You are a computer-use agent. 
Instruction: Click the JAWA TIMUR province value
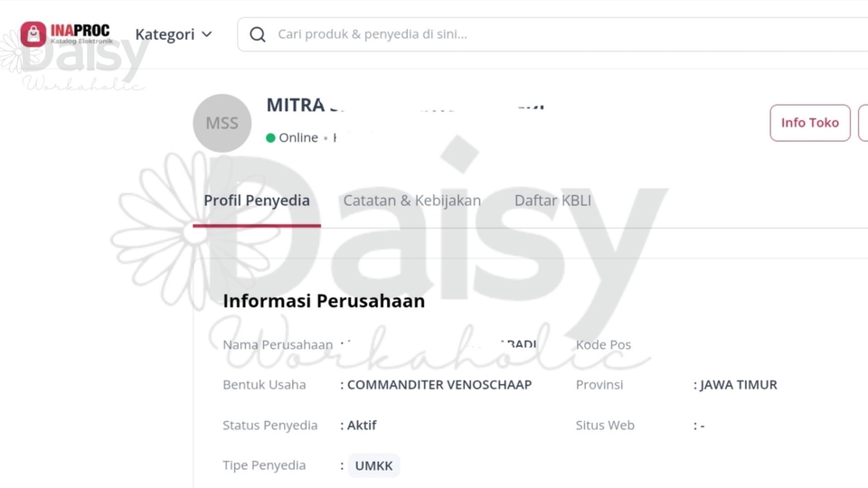[x=739, y=385]
